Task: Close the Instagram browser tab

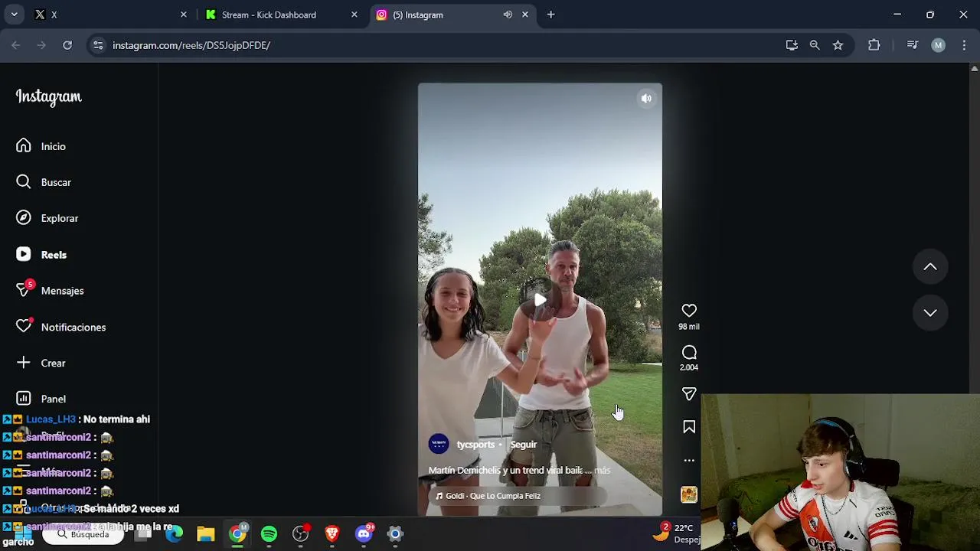Action: [525, 15]
